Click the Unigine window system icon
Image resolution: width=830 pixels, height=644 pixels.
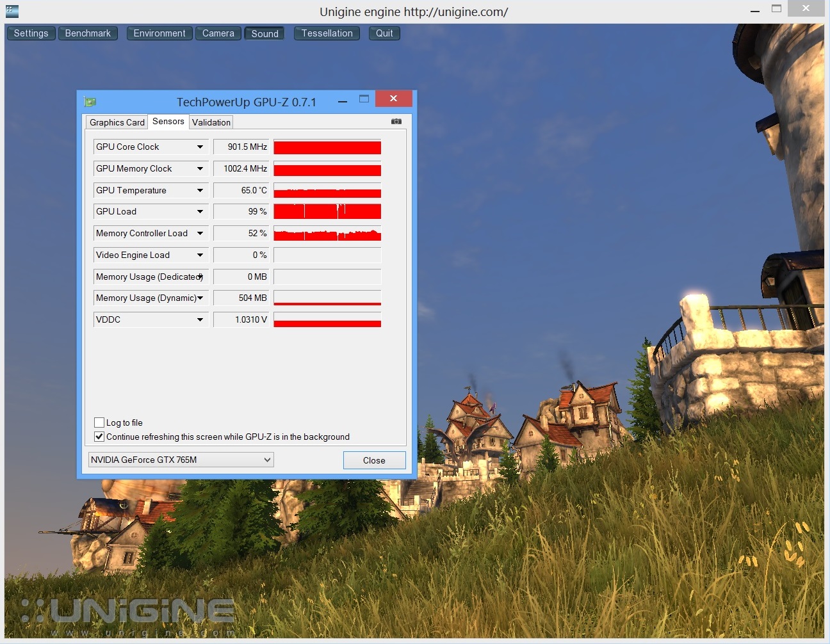click(x=12, y=11)
